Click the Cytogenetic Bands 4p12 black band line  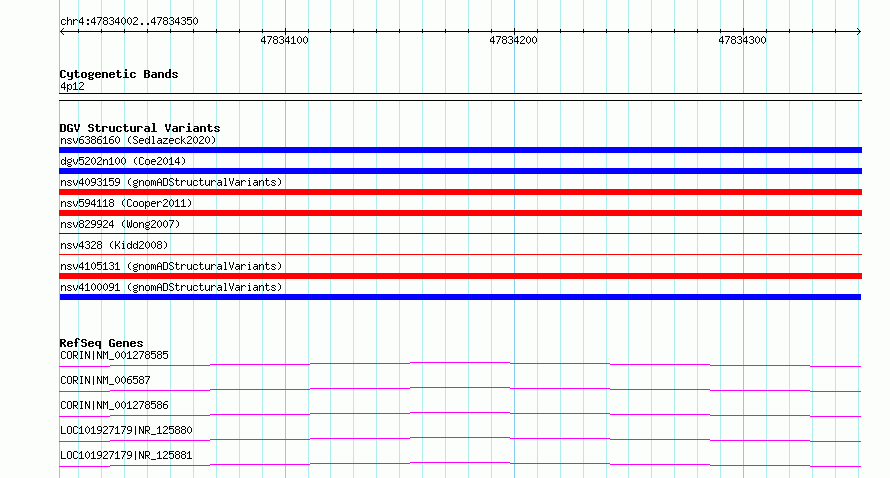click(x=460, y=97)
